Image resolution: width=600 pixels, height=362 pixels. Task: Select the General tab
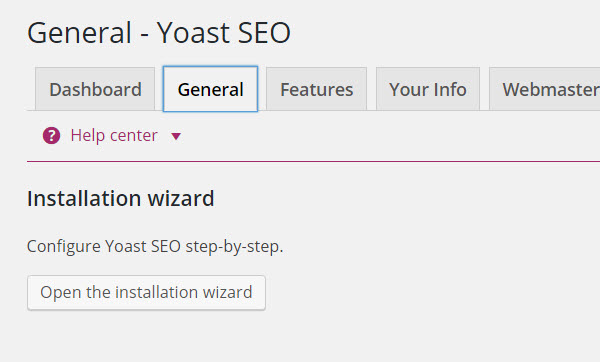click(x=210, y=89)
